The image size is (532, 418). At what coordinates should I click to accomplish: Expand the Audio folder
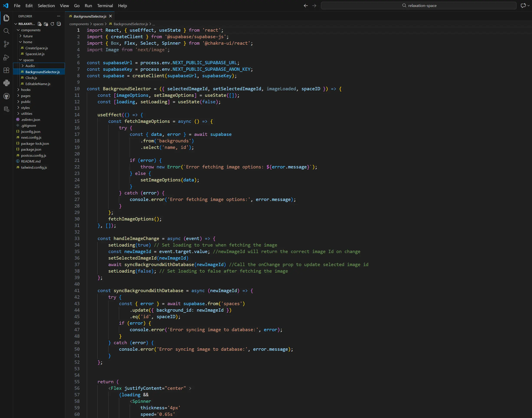30,66
